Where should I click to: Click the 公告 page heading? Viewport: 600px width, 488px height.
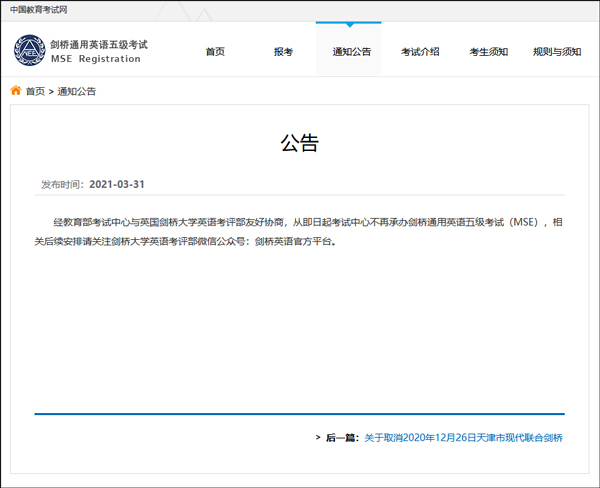click(x=299, y=143)
